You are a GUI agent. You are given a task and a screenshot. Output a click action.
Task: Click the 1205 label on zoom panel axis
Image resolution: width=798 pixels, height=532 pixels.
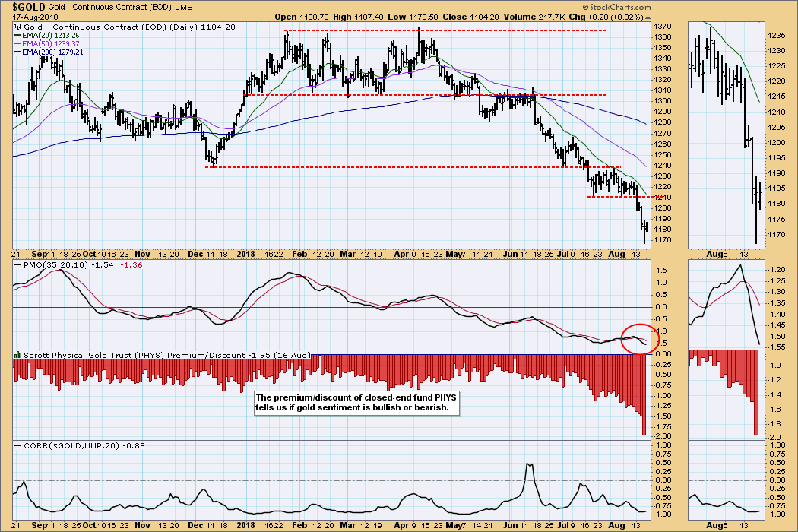pyautogui.click(x=777, y=128)
